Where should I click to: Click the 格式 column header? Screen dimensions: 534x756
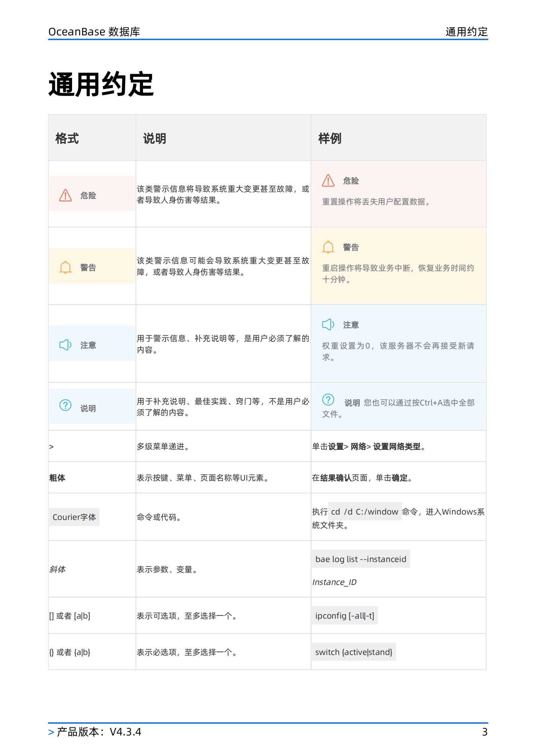point(67,138)
